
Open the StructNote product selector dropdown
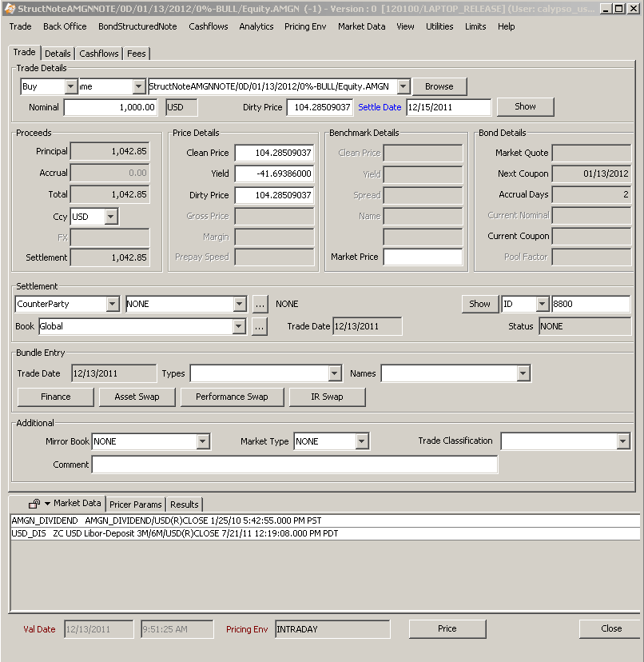coord(403,86)
